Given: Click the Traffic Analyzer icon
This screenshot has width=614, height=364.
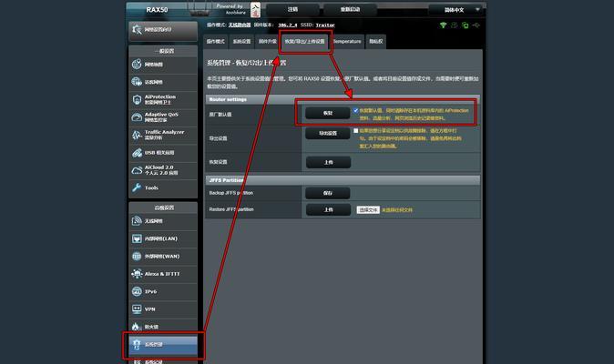Looking at the screenshot, I should (x=137, y=135).
